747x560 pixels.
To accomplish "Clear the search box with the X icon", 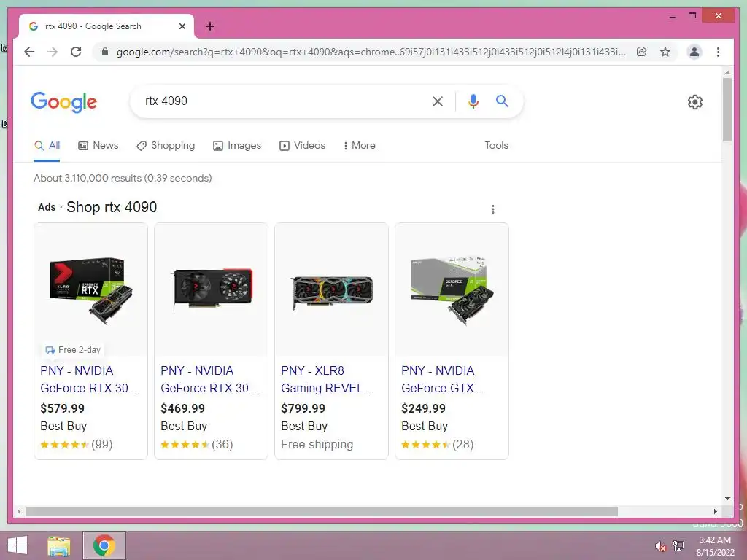I will [438, 101].
